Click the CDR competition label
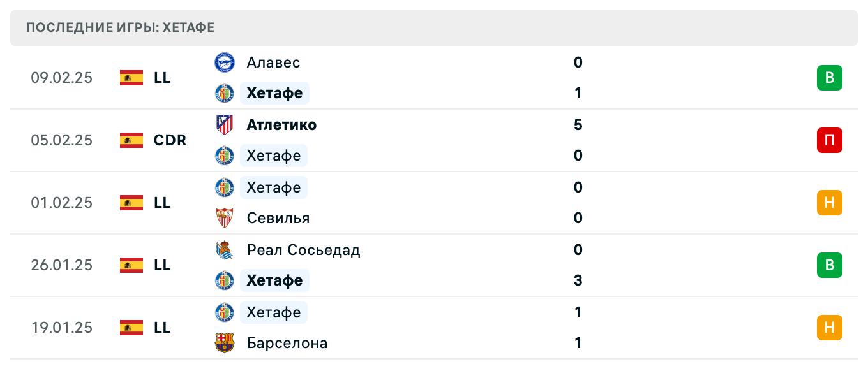The image size is (868, 371). [x=169, y=140]
